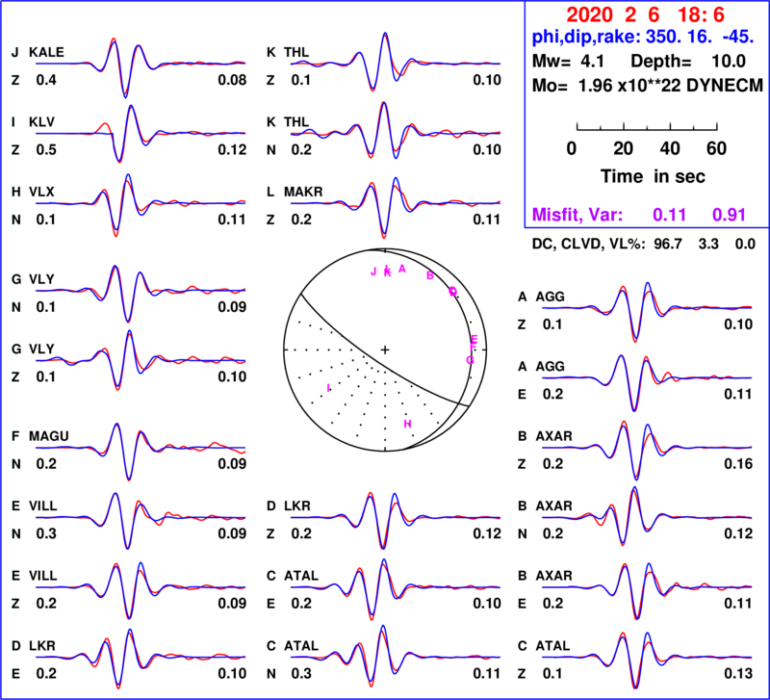The width and height of the screenshot is (770, 700).
Task: Click the LKR Z waveform trace
Action: click(x=396, y=520)
